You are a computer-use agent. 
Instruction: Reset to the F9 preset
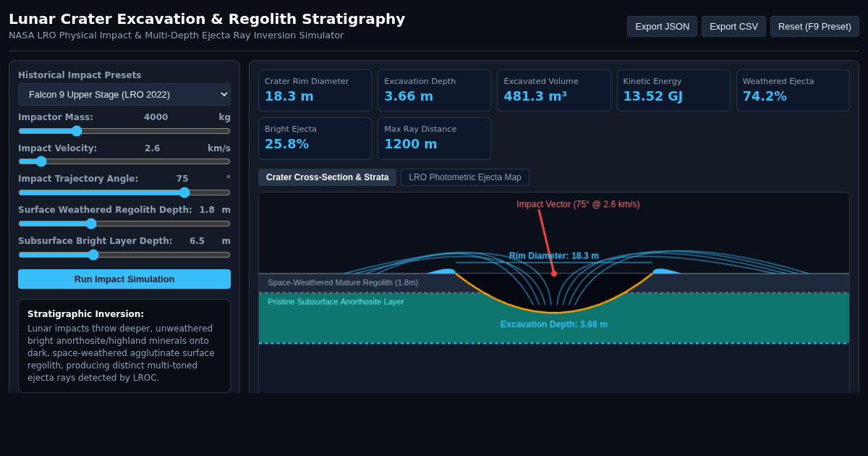click(x=814, y=27)
